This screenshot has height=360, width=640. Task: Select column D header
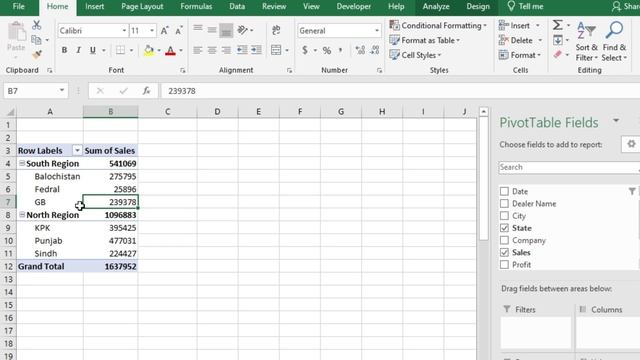[x=217, y=111]
